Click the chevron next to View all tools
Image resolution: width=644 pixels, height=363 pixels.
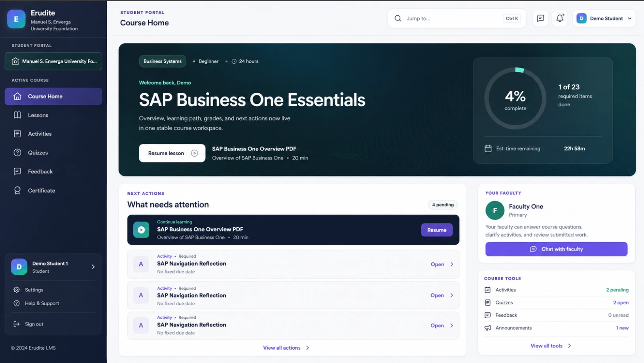pos(570,346)
